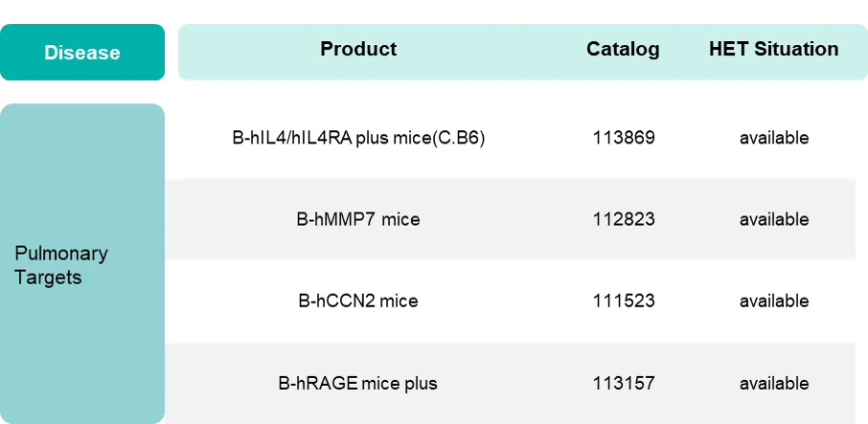Image resolution: width=868 pixels, height=424 pixels.
Task: Select the Catalog column header
Action: (623, 50)
